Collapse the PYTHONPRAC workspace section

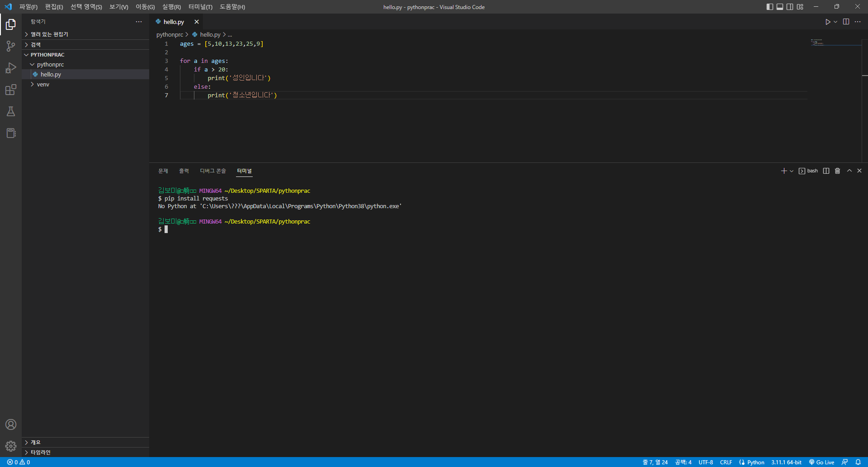click(x=85, y=55)
